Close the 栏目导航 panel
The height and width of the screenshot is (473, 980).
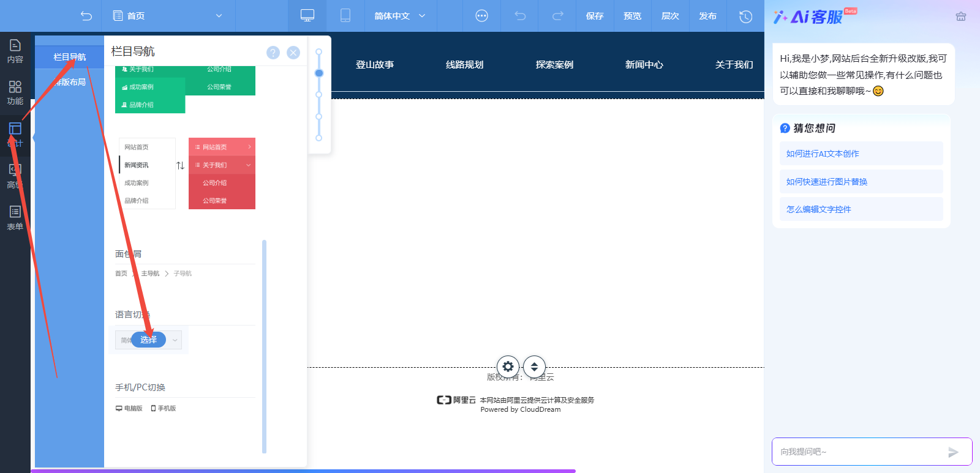pyautogui.click(x=293, y=53)
